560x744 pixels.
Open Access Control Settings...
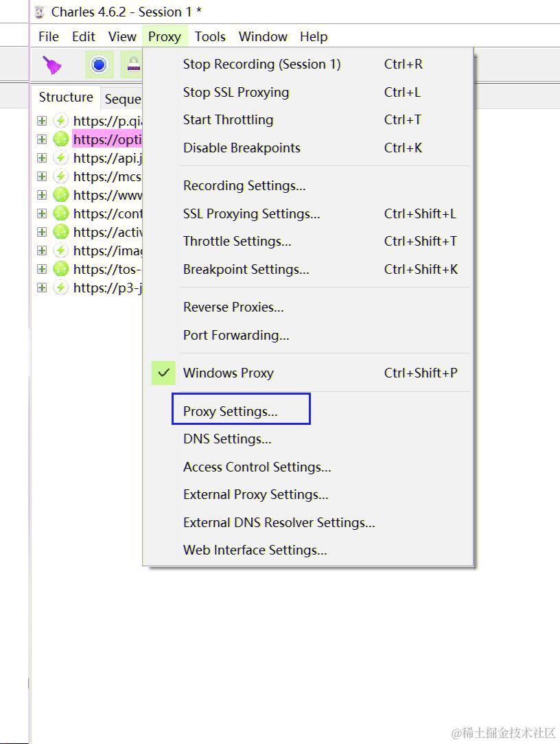tap(308, 467)
